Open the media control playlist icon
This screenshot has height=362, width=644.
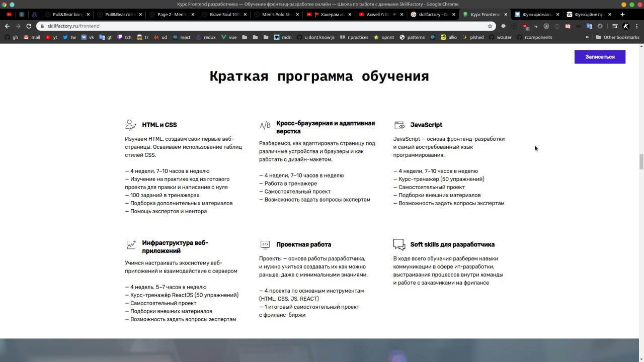(615, 26)
